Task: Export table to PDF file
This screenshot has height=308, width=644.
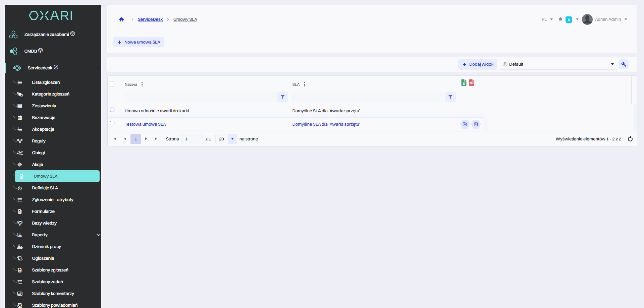Action: pos(472,83)
